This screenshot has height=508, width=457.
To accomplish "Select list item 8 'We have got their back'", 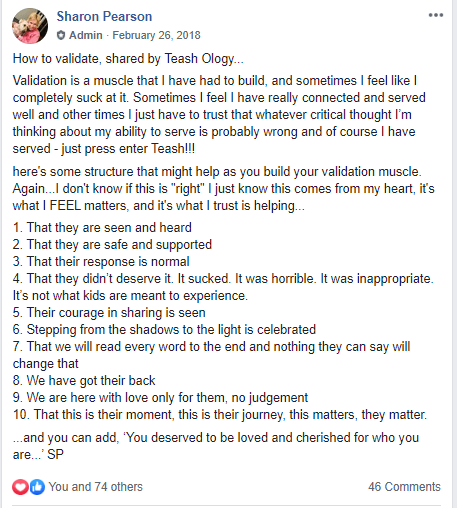I will coord(84,381).
